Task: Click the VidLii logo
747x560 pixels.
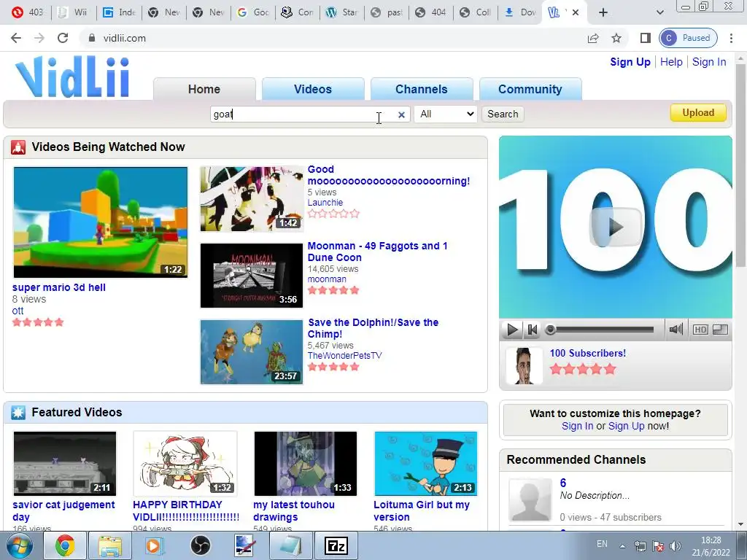Action: (x=72, y=77)
